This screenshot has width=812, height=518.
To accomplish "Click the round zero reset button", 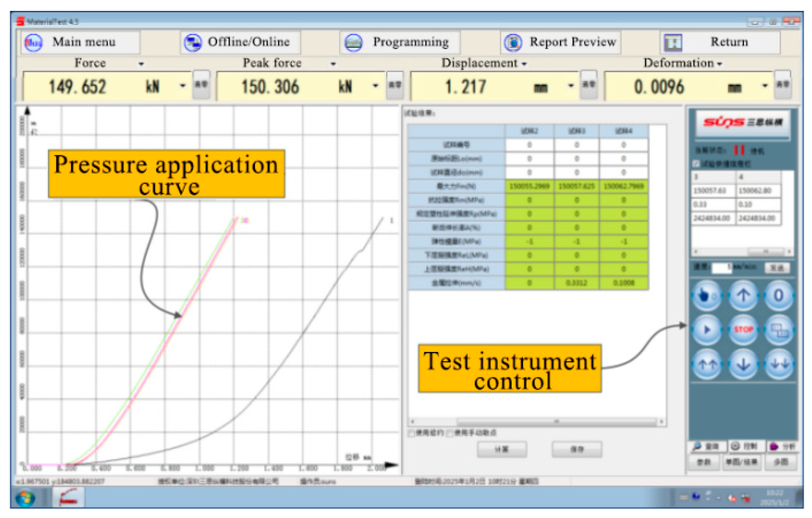I will 778,295.
